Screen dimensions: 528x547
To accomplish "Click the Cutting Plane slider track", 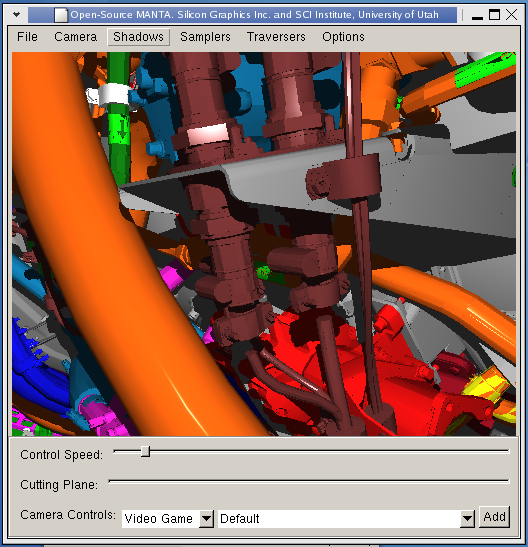I will point(309,481).
